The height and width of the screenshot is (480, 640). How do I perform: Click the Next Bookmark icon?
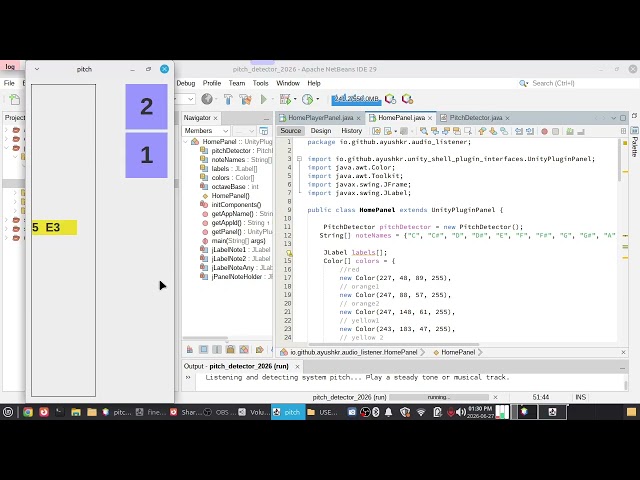coord(493,131)
